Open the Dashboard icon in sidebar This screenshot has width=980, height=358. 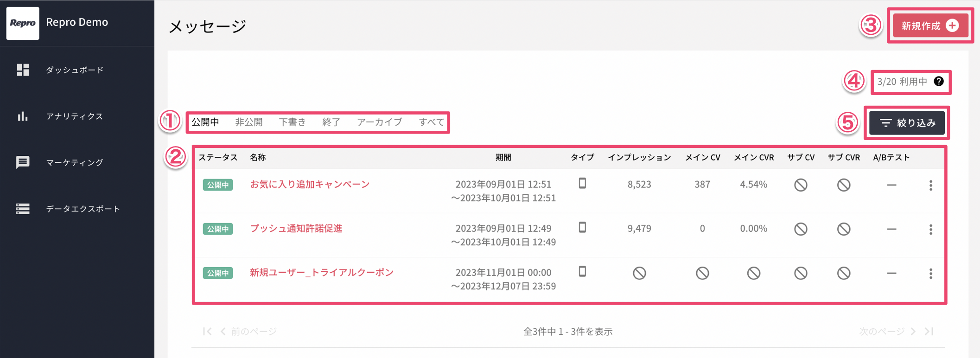tap(23, 70)
